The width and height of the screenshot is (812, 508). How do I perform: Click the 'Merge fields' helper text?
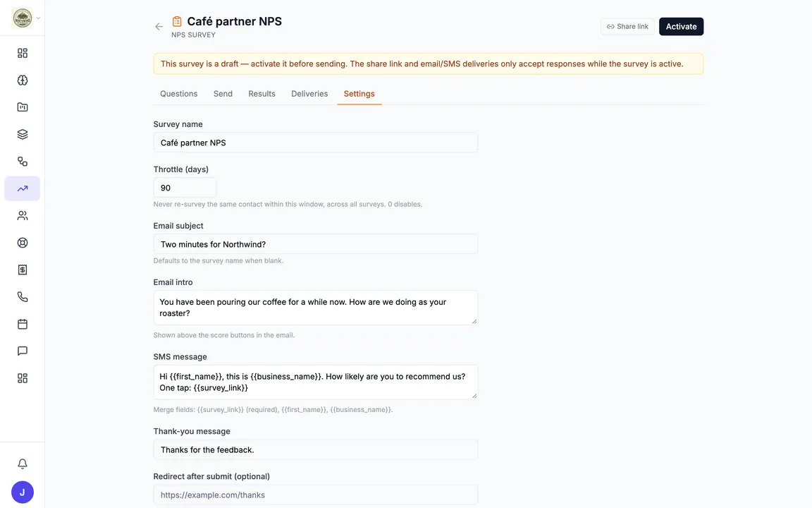point(273,409)
